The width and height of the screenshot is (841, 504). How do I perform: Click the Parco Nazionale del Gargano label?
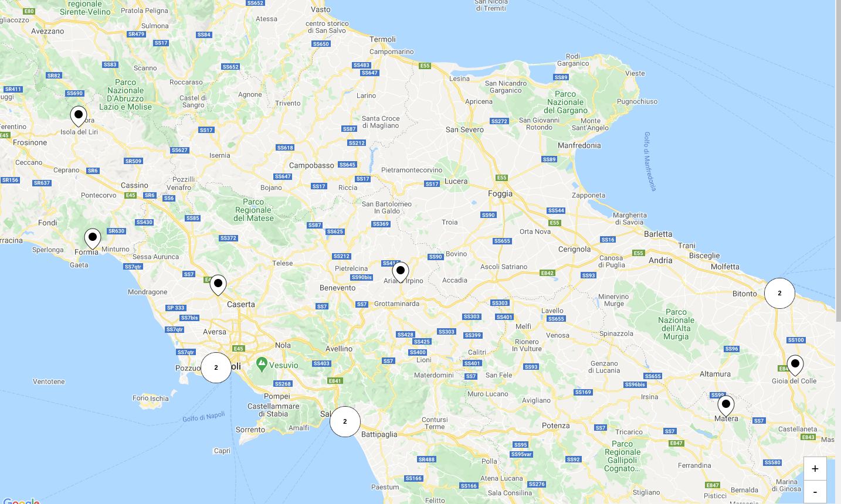pyautogui.click(x=565, y=102)
